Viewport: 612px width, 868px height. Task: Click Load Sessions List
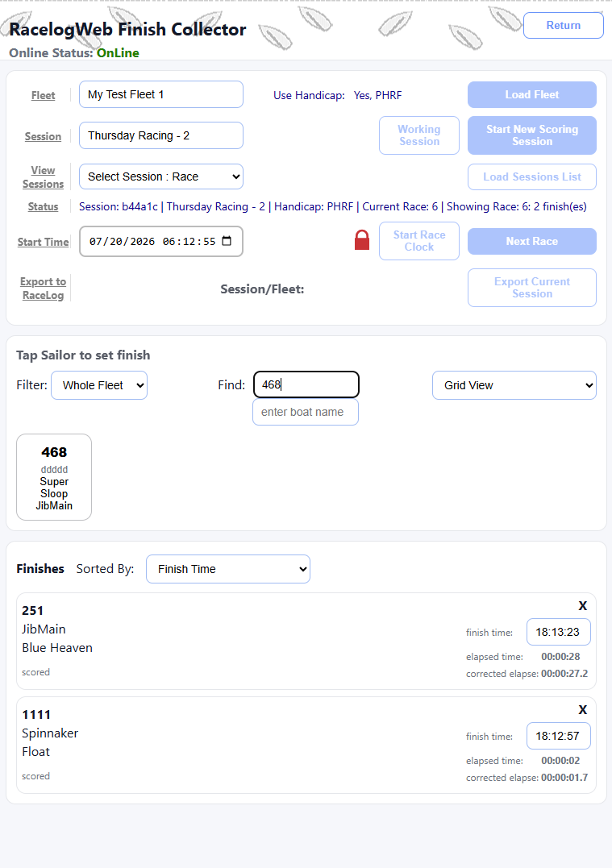click(531, 177)
